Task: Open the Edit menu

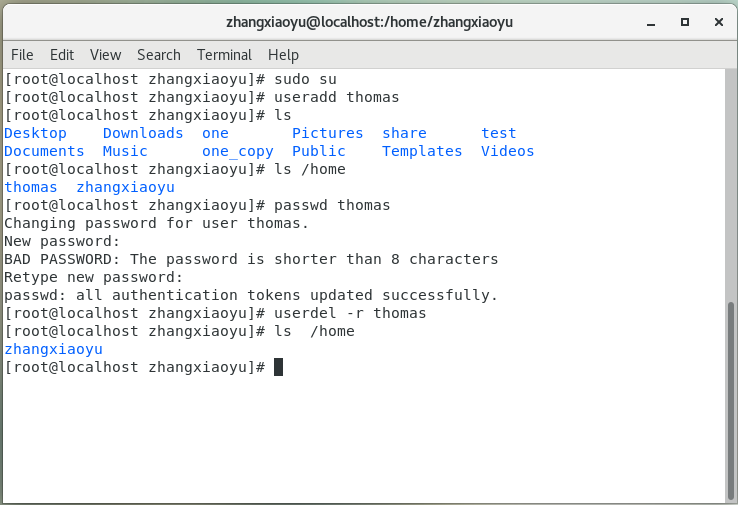Action: (62, 55)
